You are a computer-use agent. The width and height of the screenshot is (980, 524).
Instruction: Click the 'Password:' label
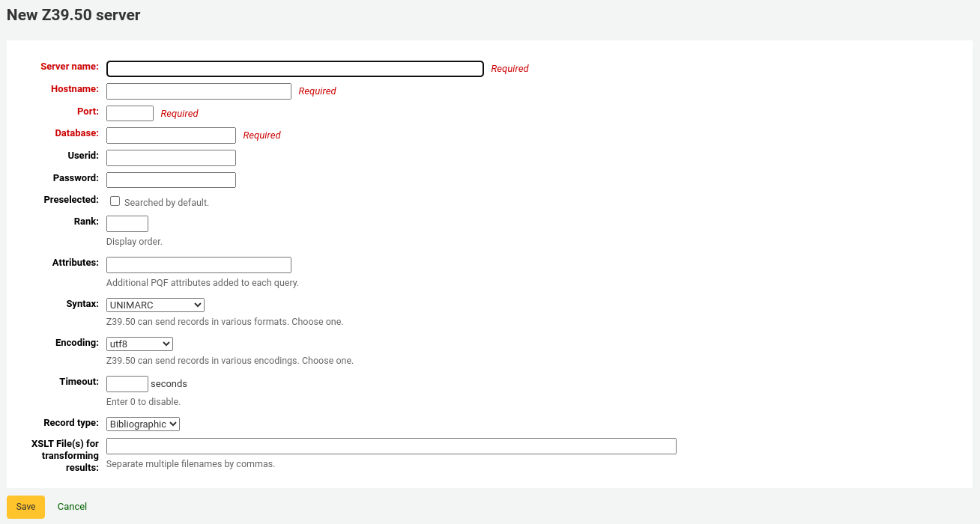pos(76,178)
